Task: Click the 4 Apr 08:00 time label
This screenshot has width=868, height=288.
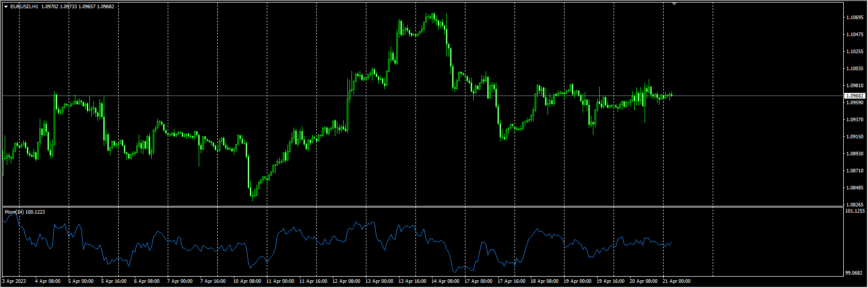Action: pyautogui.click(x=47, y=281)
